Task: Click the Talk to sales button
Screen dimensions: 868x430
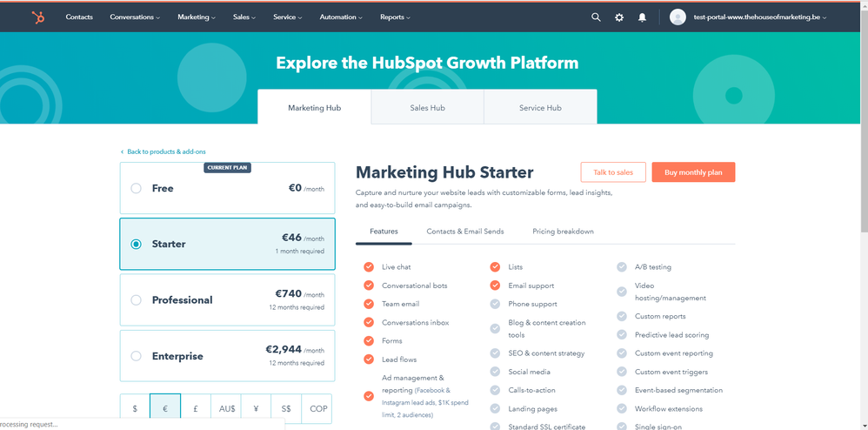Action: click(x=613, y=172)
